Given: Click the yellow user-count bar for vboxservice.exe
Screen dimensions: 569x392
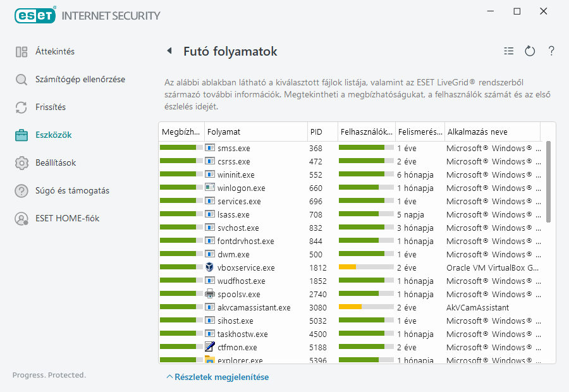Looking at the screenshot, I should pos(348,267).
